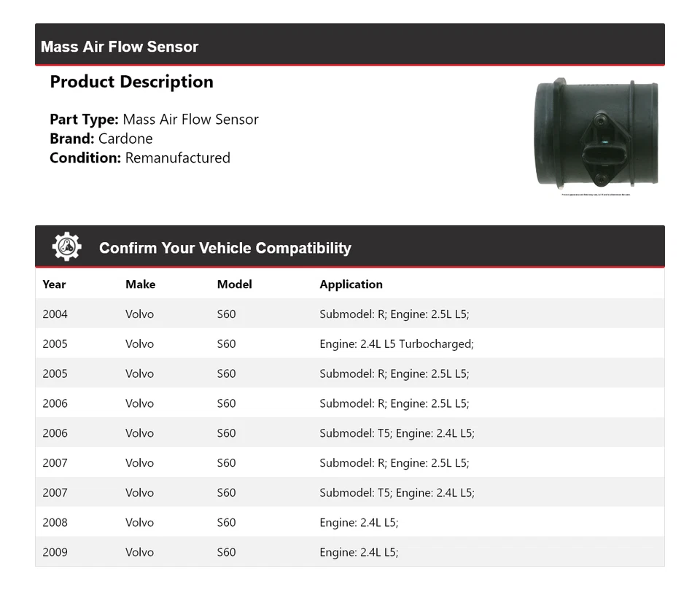Click the Make column header
Viewport: 700px width, 590px height.
[140, 284]
